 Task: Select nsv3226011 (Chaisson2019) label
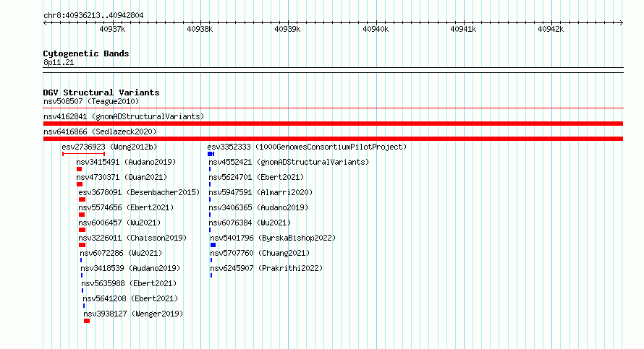[x=132, y=238]
